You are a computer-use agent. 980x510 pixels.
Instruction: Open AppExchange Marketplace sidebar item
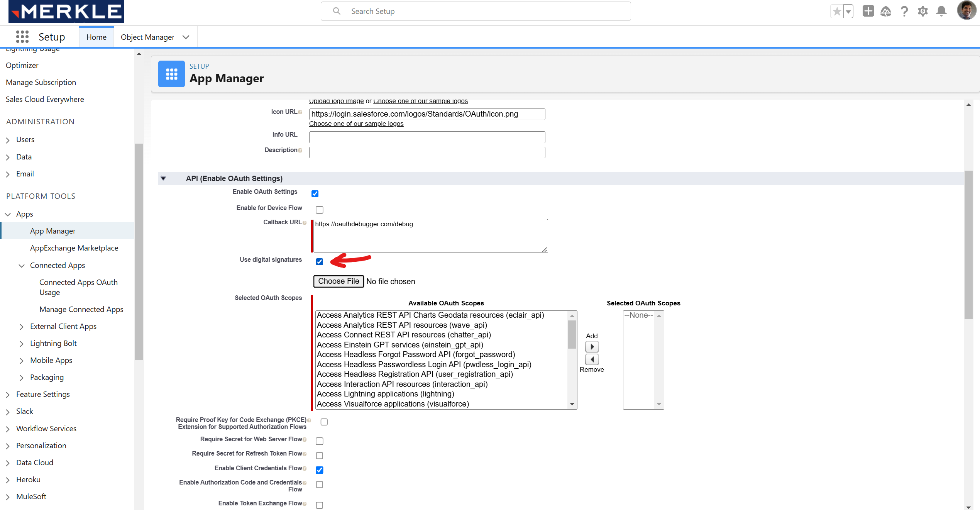coord(74,248)
